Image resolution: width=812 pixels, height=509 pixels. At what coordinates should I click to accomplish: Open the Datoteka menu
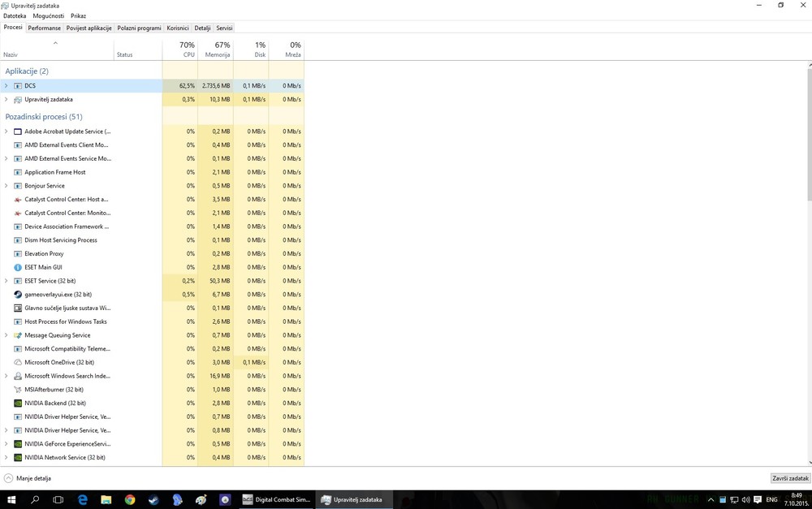point(15,16)
